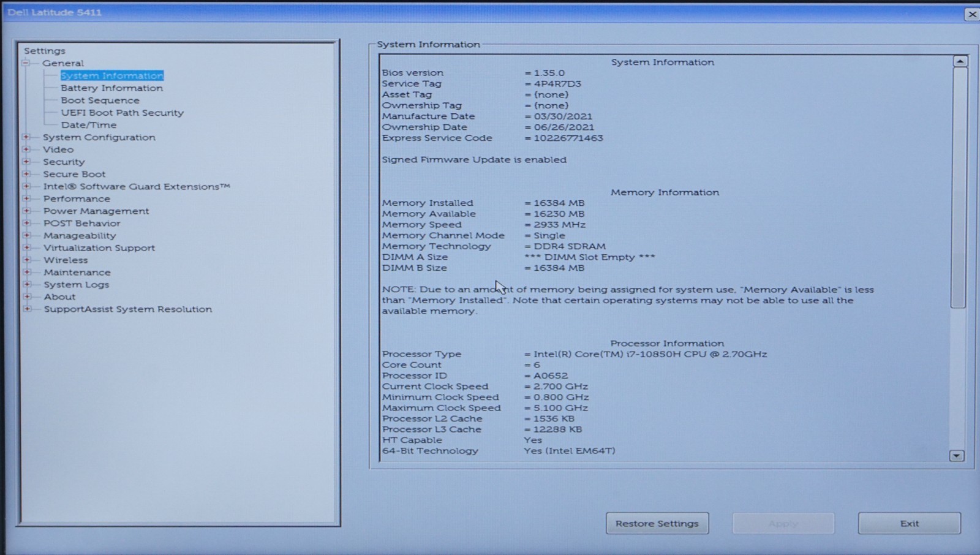The image size is (980, 555).
Task: Select the Video category
Action: [x=58, y=149]
